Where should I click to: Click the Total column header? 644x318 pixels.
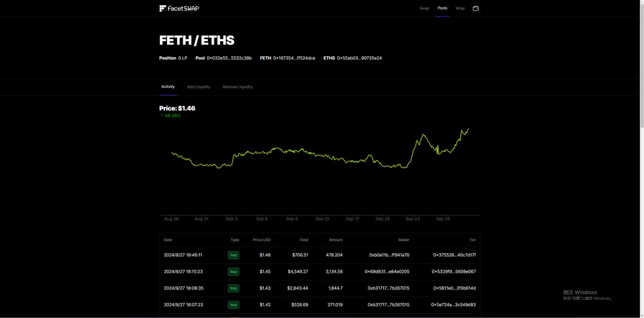(303, 240)
